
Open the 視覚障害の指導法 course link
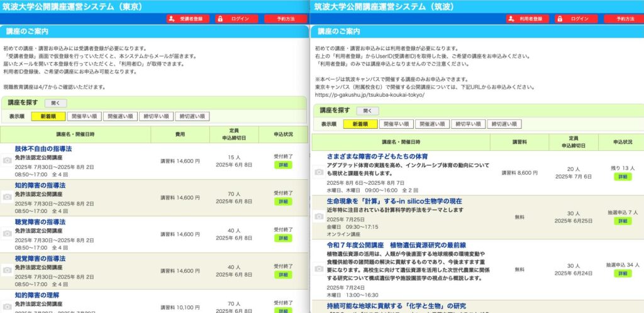pos(40,259)
